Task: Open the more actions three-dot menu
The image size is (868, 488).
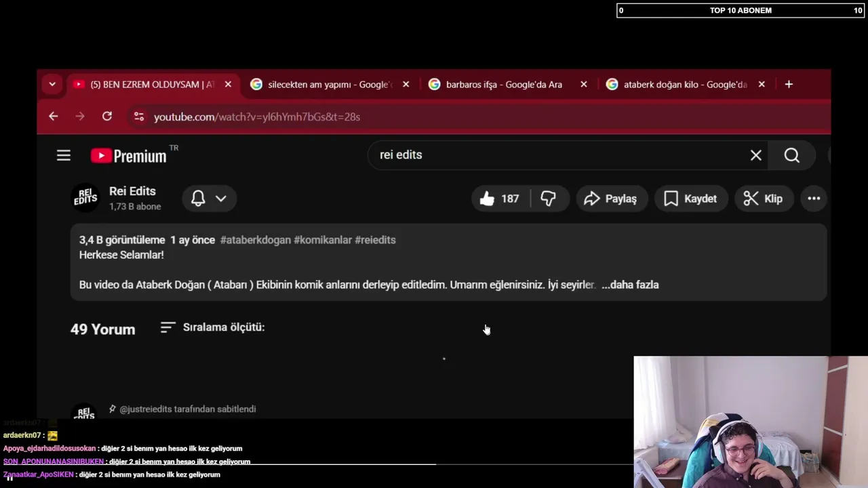Action: [814, 199]
